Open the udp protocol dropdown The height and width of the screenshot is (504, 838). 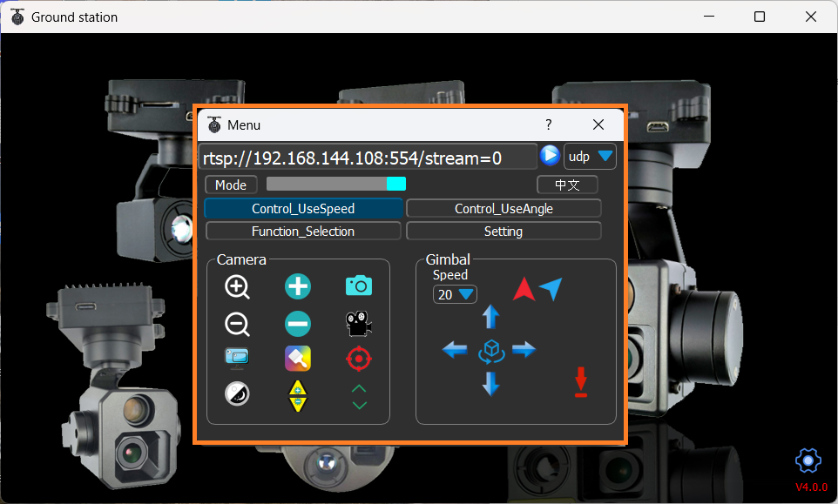590,157
